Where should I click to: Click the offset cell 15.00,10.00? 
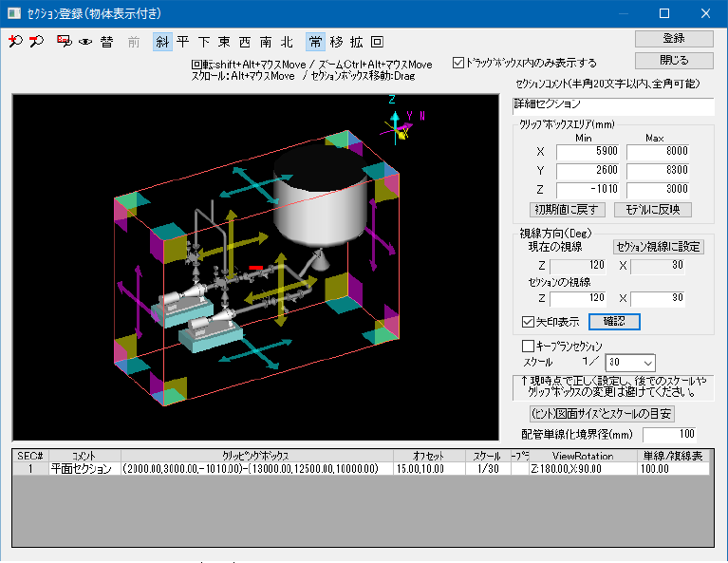tap(429, 469)
